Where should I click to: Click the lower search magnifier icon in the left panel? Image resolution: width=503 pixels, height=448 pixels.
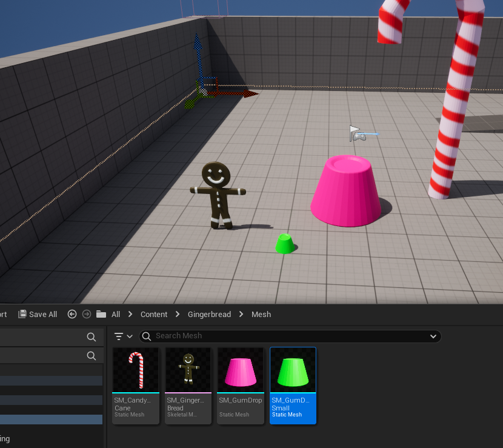(92, 356)
